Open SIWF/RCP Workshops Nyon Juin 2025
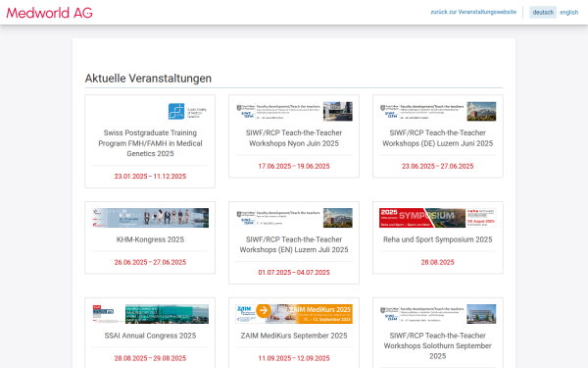 (x=294, y=137)
